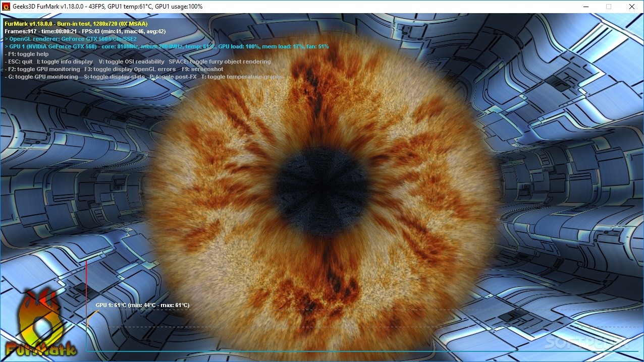
Task: Click 'GPU 1: 61°C (min: 44°C - max: 61°C)' label
Action: coord(142,305)
